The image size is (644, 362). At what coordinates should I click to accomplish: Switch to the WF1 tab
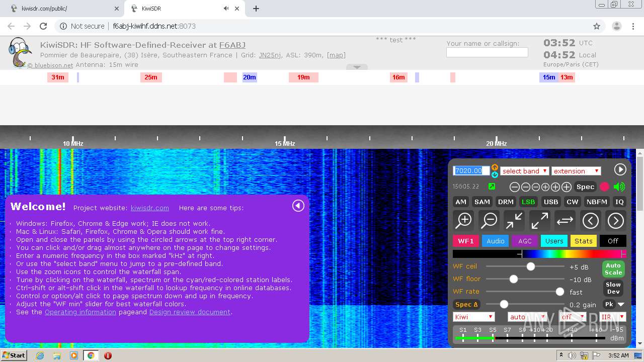(465, 241)
